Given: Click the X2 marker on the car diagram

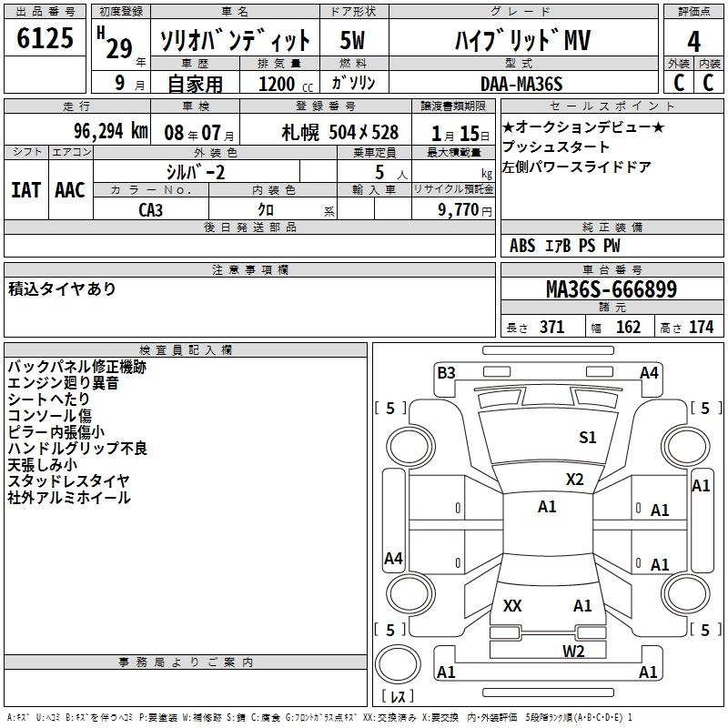Looking at the screenshot, I should [575, 480].
